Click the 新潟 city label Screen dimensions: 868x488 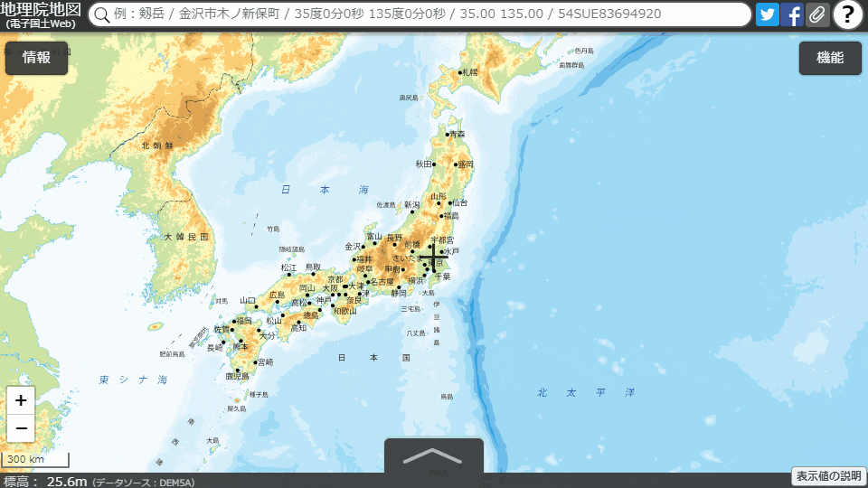click(x=412, y=205)
